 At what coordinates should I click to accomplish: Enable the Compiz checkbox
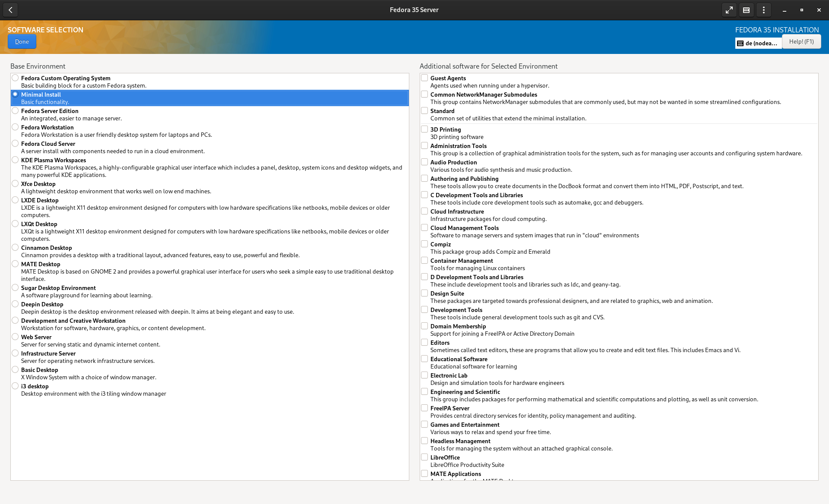[424, 244]
